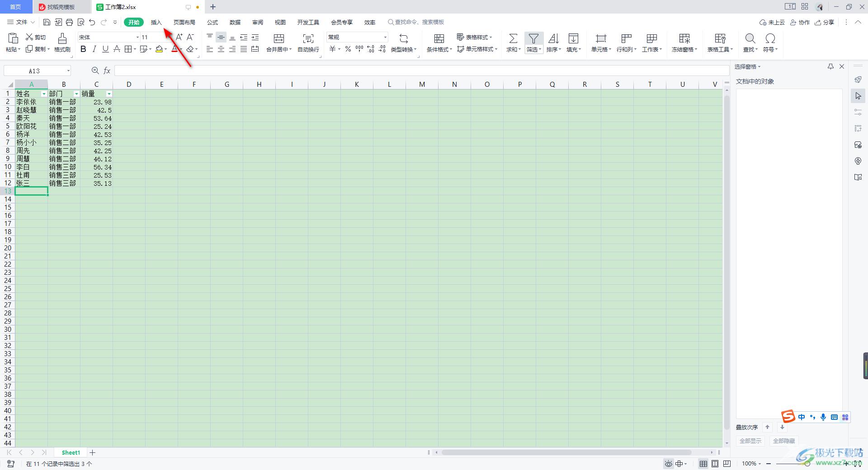The height and width of the screenshot is (470, 868).
Task: Open the font name 宋体 dropdown
Action: pyautogui.click(x=137, y=37)
